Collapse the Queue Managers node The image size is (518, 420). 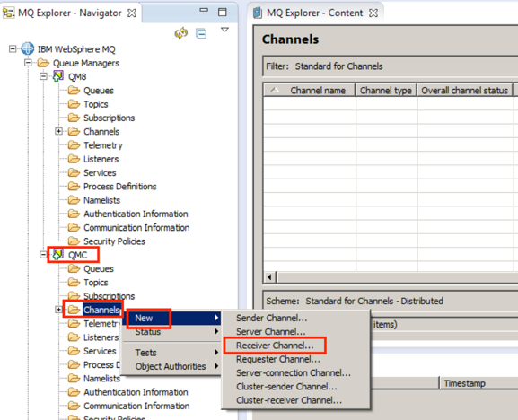point(28,63)
